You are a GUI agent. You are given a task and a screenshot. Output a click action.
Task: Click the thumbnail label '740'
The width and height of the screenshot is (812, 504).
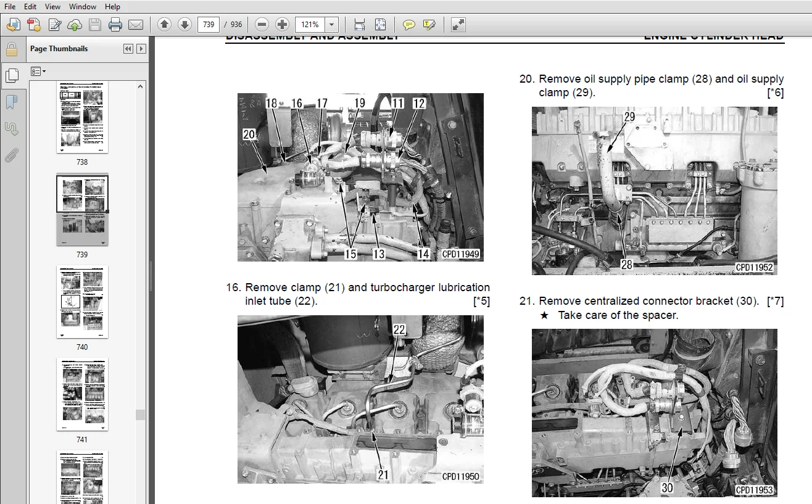click(x=82, y=347)
